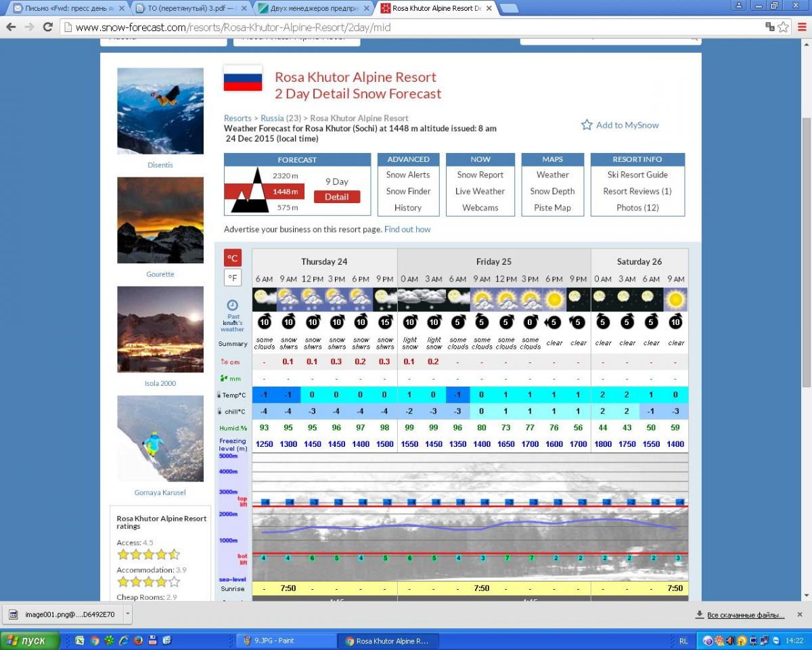The height and width of the screenshot is (650, 812).
Task: Click the image001.png download file icon
Action: [13, 615]
